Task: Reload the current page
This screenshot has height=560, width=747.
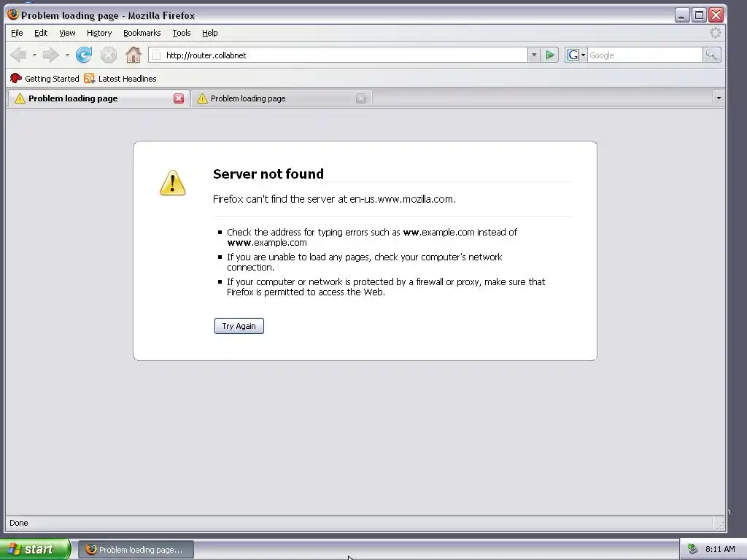Action: tap(84, 55)
